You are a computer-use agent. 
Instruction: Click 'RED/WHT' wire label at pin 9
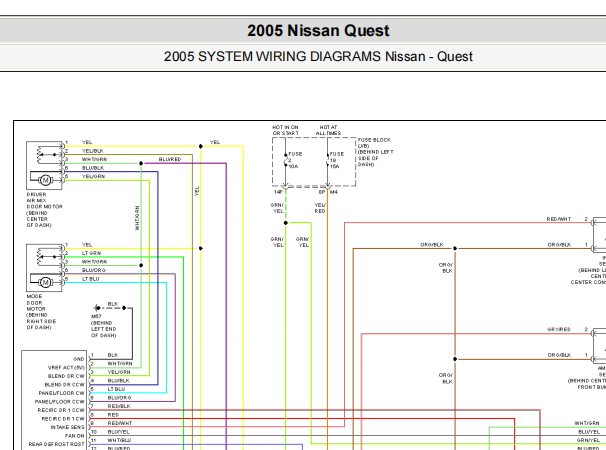(120, 423)
